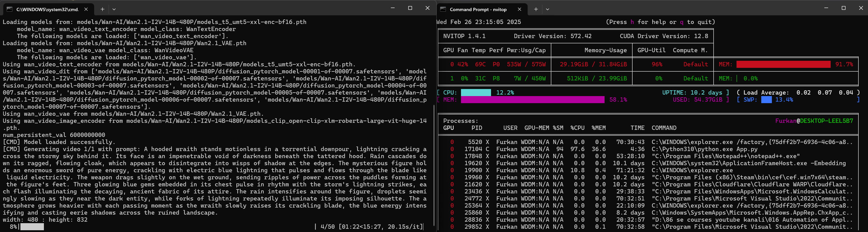Select the python.exe App.py process row
This screenshot has width=868, height=232.
(704, 149)
